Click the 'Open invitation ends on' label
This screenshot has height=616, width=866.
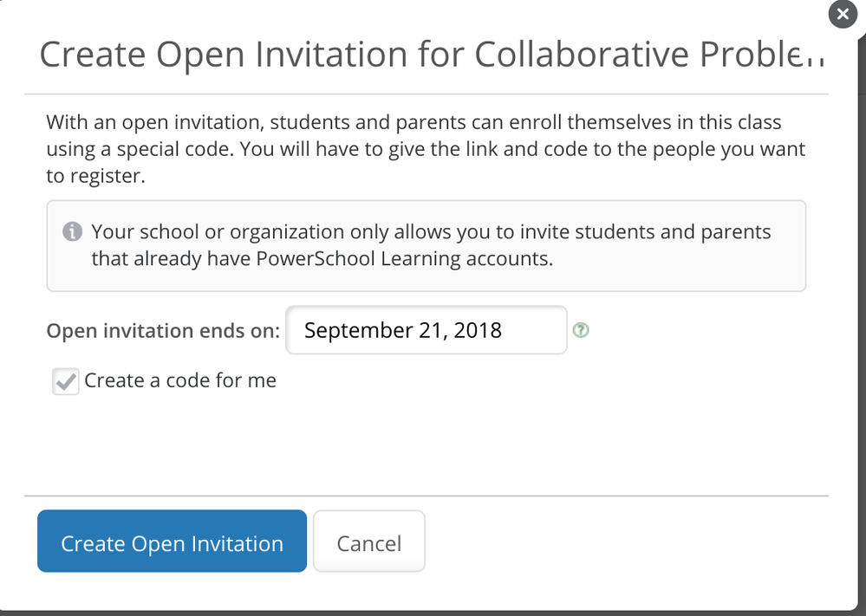(161, 330)
